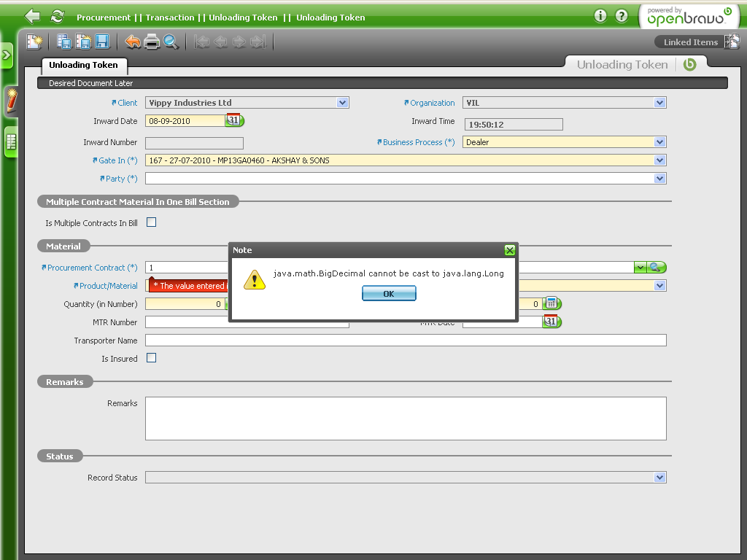This screenshot has width=747, height=560.
Task: Close the Note dialog with X
Action: [x=509, y=250]
